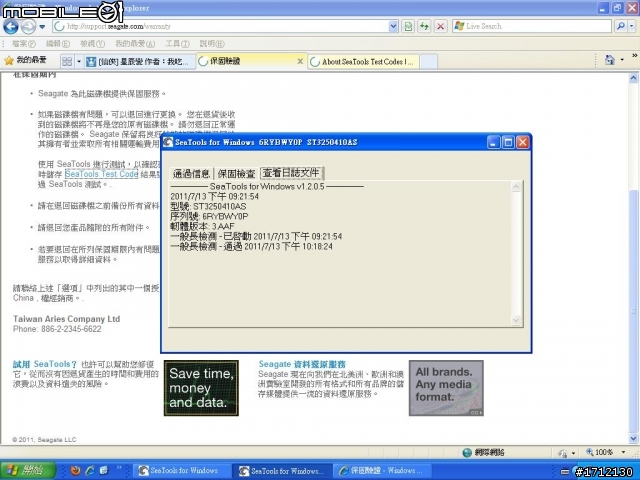Click the All brands Any media format banner
The height and width of the screenshot is (480, 640).
pos(446,388)
